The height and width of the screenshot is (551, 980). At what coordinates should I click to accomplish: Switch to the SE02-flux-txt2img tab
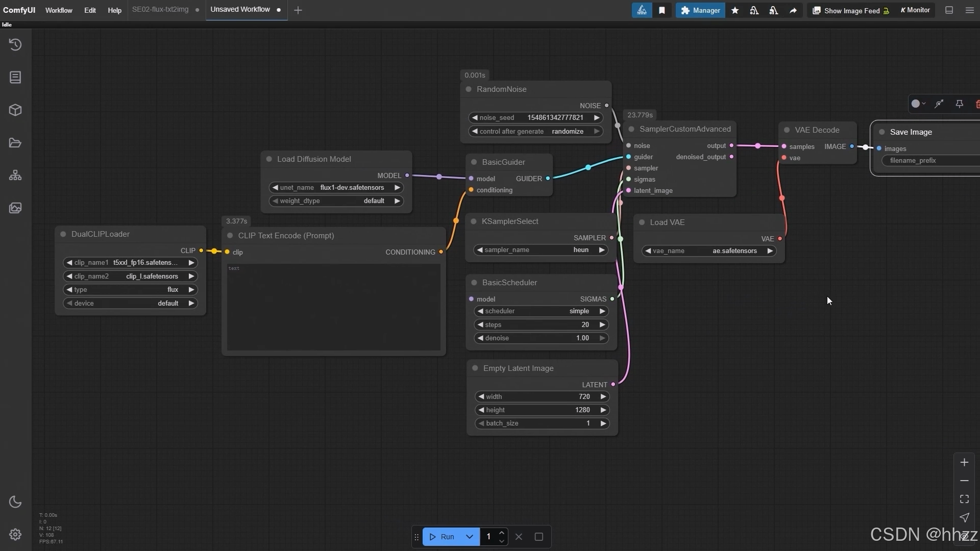[160, 10]
